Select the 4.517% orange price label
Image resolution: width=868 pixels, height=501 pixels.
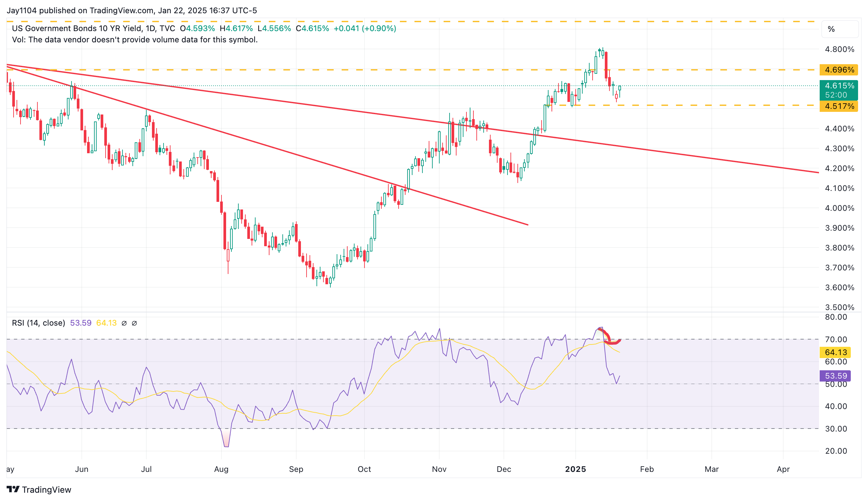pos(839,106)
